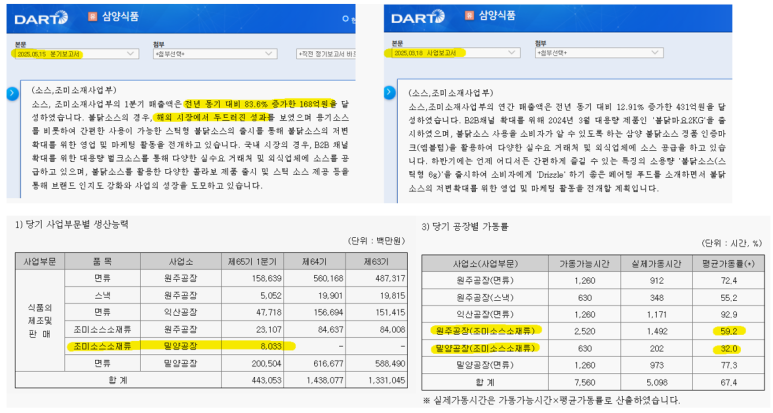Image resolution: width=773 pixels, height=413 pixels.
Task: Click the highlighted '전년 동기 대비 83.6% 증가한 168억원을' text
Action: (260, 104)
